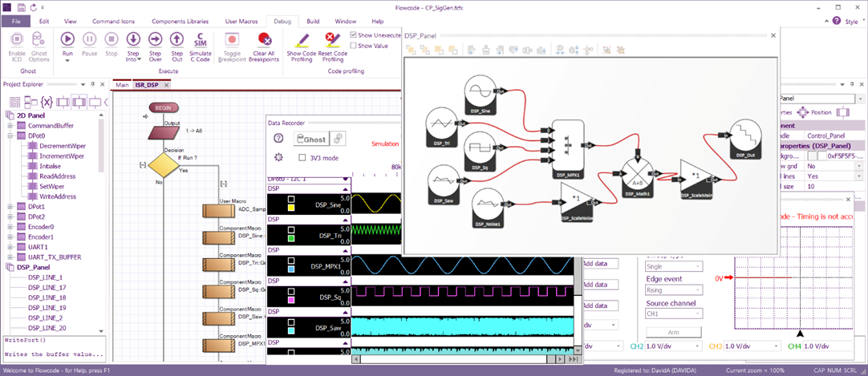Enable the 3V3 mode checkbox
This screenshot has height=376, width=868.
[x=302, y=158]
